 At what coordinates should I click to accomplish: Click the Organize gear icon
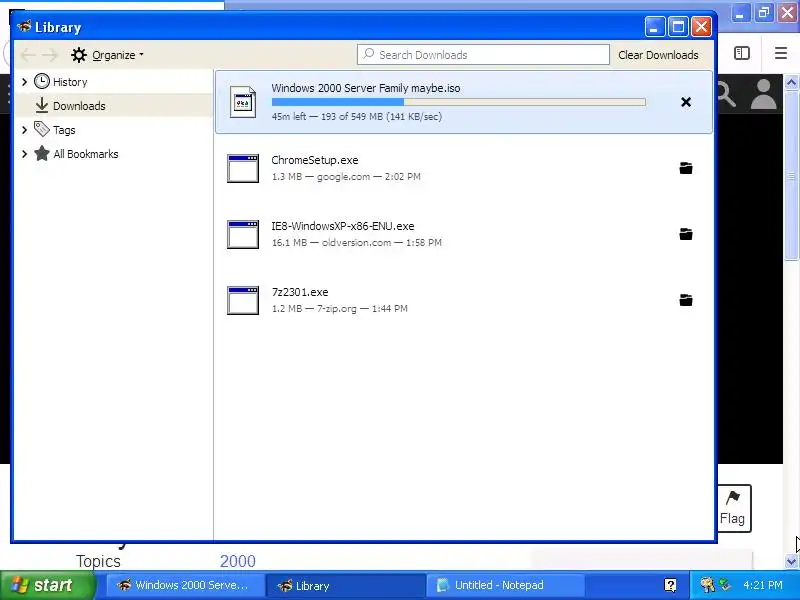click(79, 55)
